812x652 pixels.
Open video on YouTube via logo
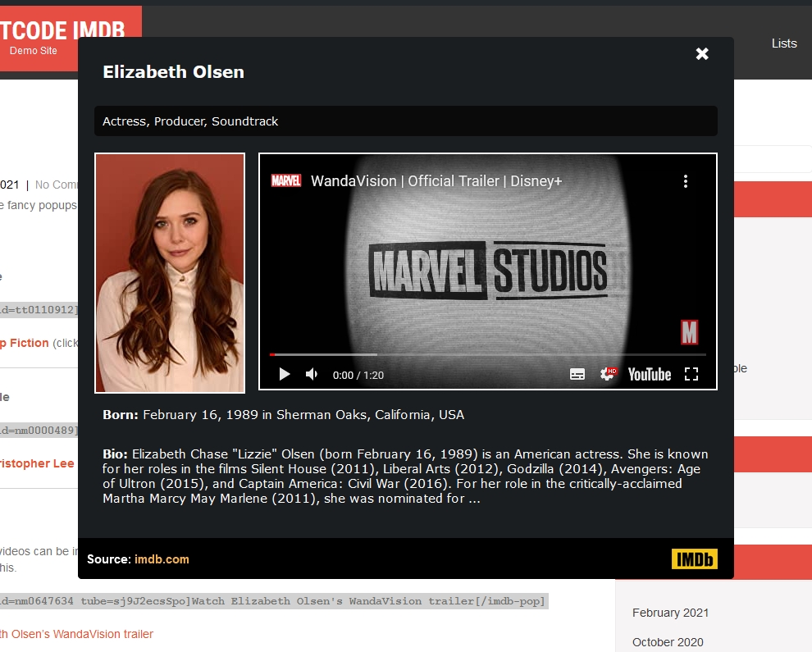[x=650, y=375]
